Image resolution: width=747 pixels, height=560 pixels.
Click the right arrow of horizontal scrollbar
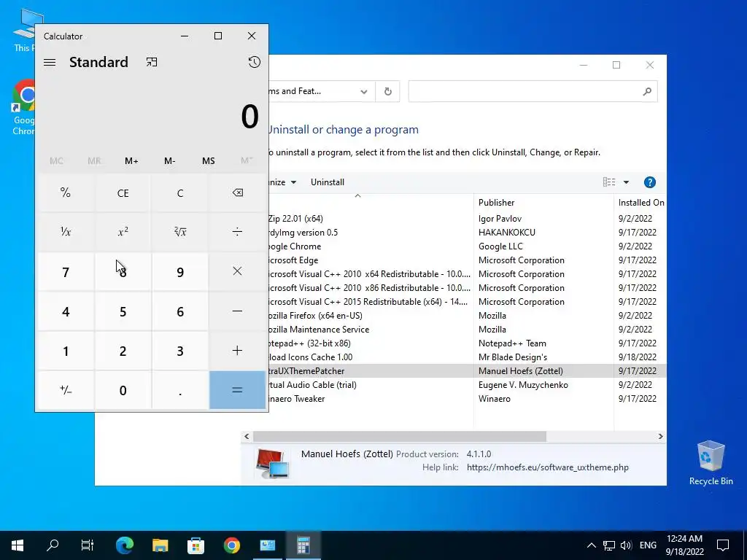[660, 436]
